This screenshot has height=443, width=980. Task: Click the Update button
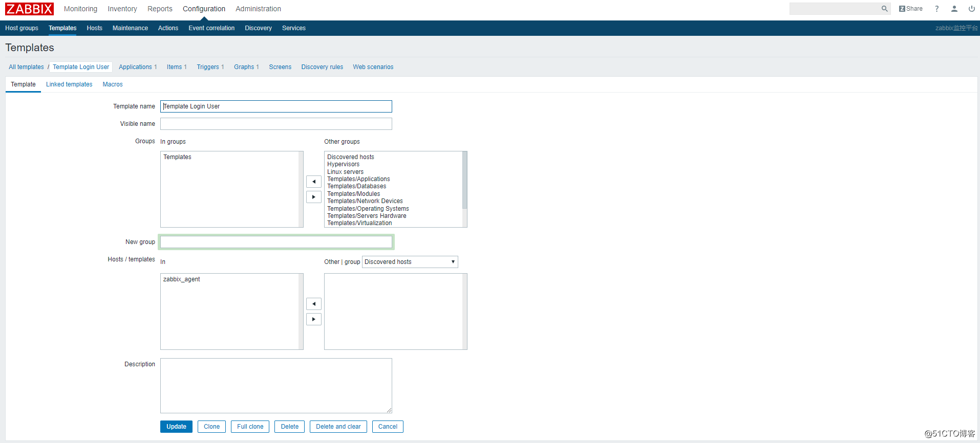pyautogui.click(x=176, y=427)
